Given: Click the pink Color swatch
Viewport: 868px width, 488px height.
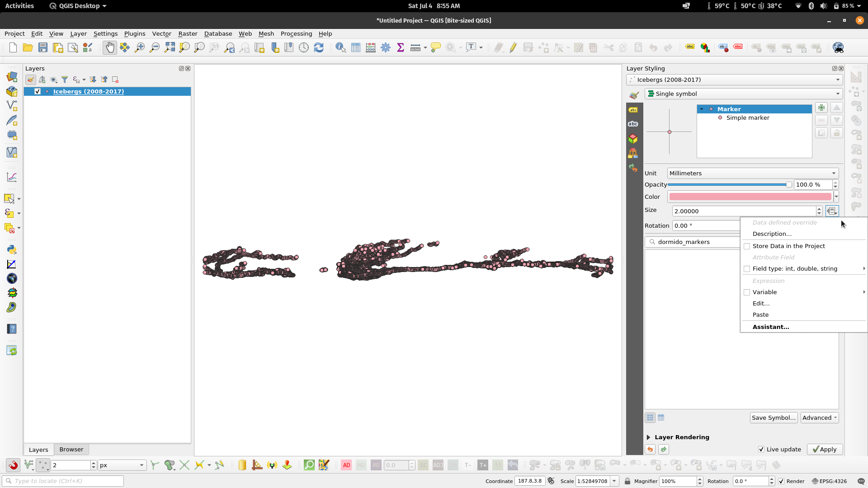Looking at the screenshot, I should coord(750,197).
